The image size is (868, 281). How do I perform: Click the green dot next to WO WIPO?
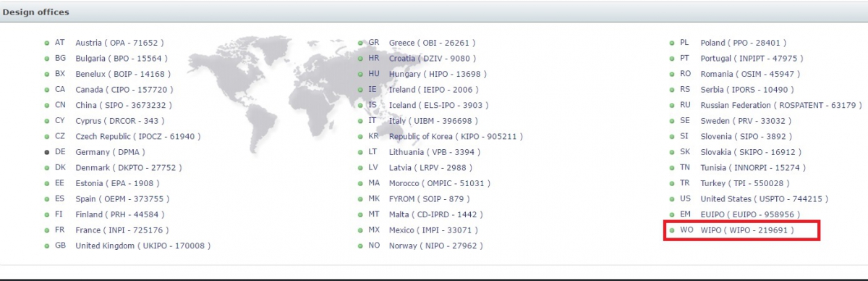click(x=672, y=230)
